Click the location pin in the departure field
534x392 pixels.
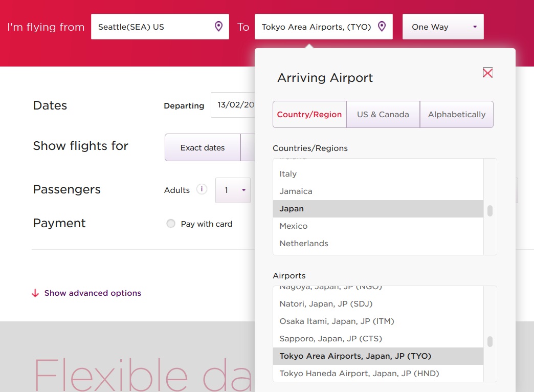point(218,27)
